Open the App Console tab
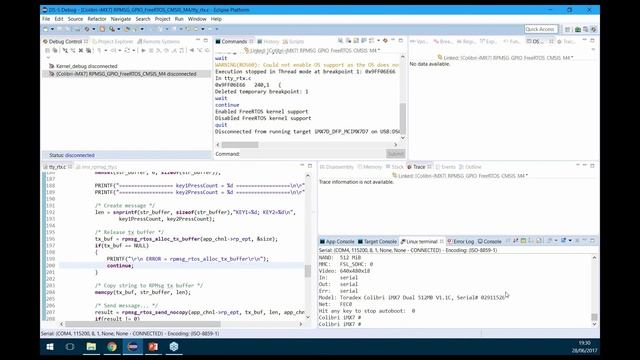This screenshot has height=360, width=640. 337,242
